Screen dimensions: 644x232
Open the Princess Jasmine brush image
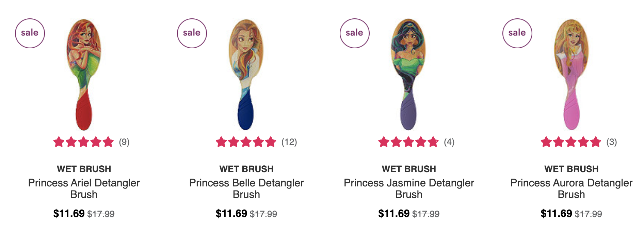point(408,74)
